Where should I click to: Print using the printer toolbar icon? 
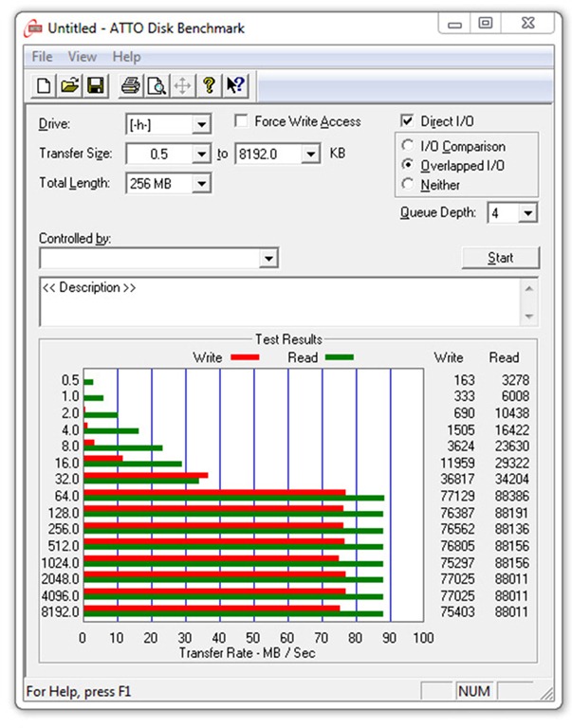point(131,86)
